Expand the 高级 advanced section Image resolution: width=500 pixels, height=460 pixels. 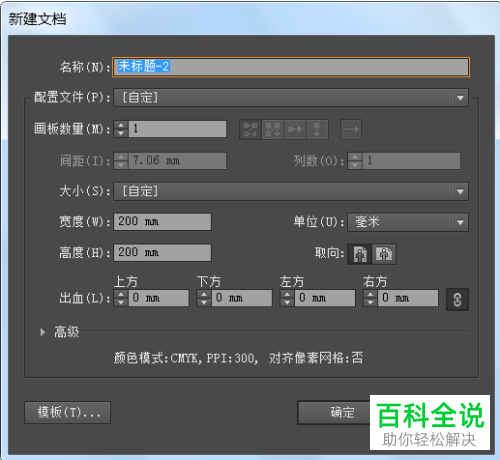(x=42, y=332)
